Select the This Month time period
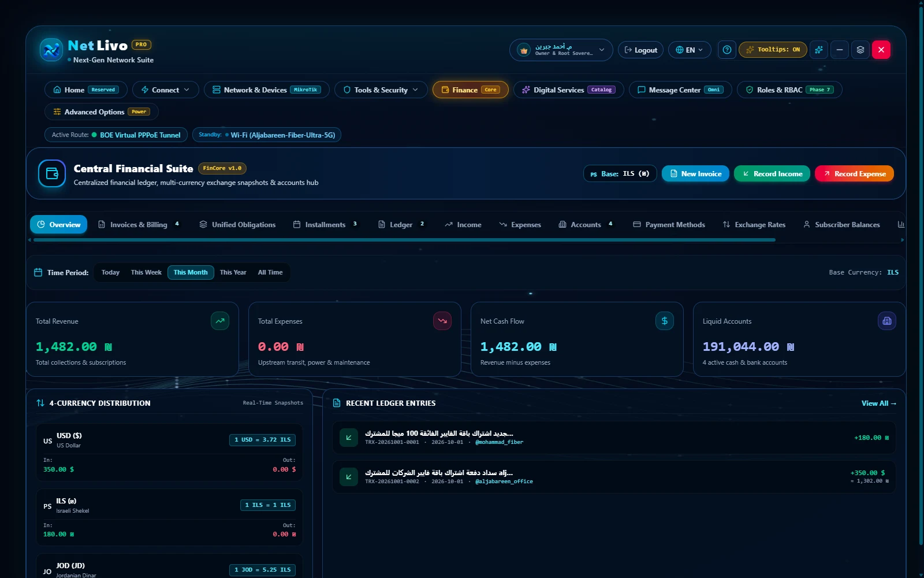924x578 pixels. pyautogui.click(x=191, y=272)
